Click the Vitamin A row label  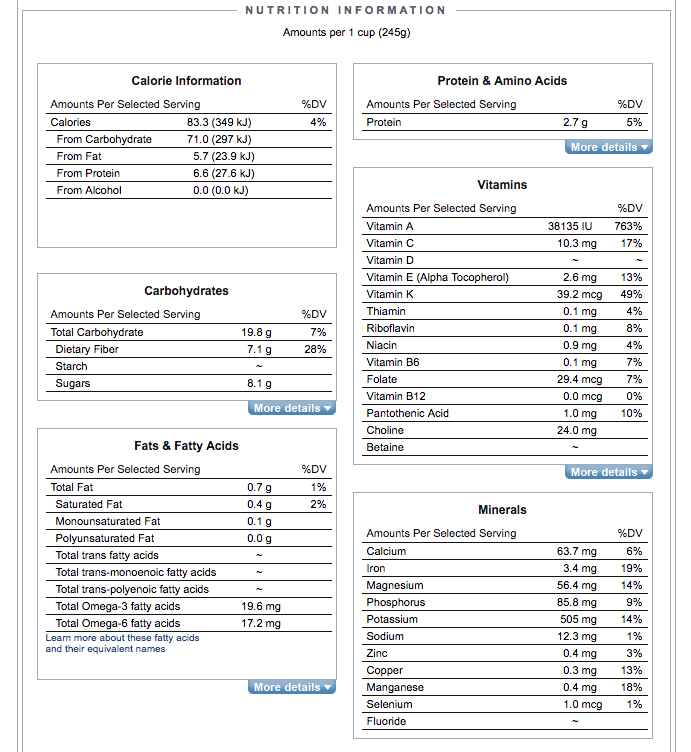click(389, 226)
